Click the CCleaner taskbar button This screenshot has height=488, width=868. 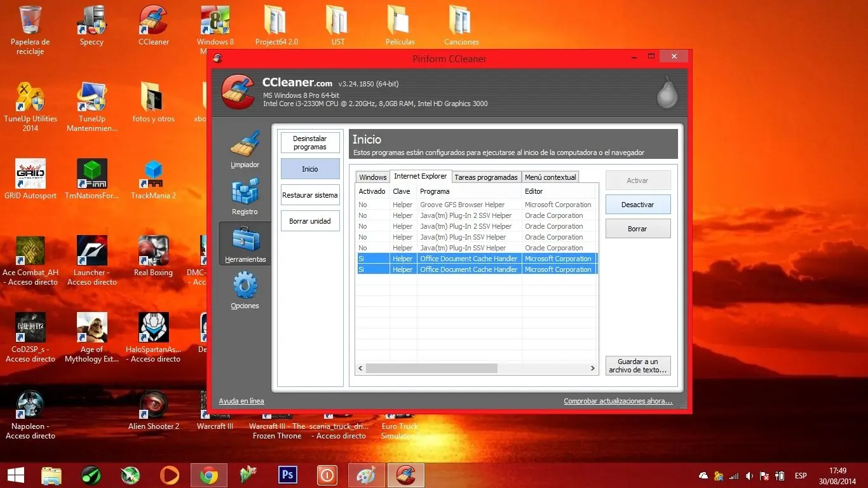(x=406, y=475)
